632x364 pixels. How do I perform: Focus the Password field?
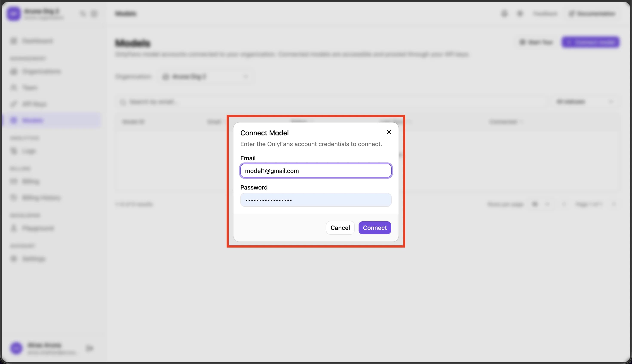316,200
